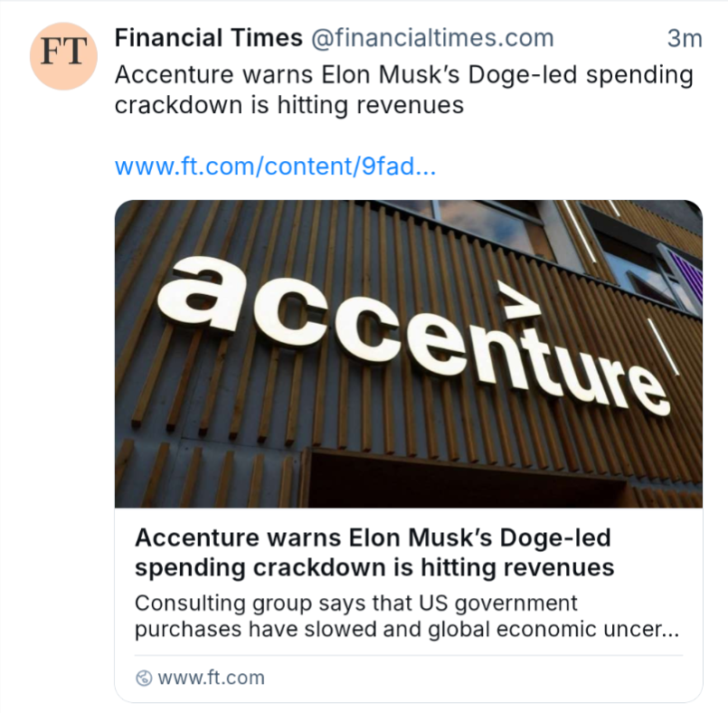Open the www.ft.com/content/9fad... link
This screenshot has width=728, height=713.
point(275,166)
